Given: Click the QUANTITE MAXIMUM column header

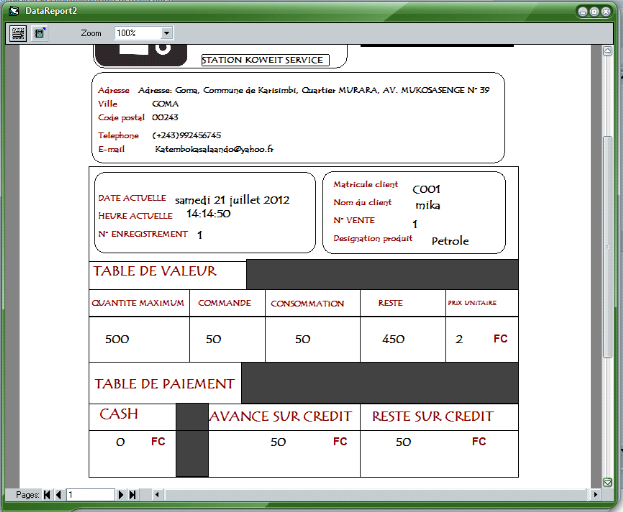Looking at the screenshot, I should tap(138, 303).
